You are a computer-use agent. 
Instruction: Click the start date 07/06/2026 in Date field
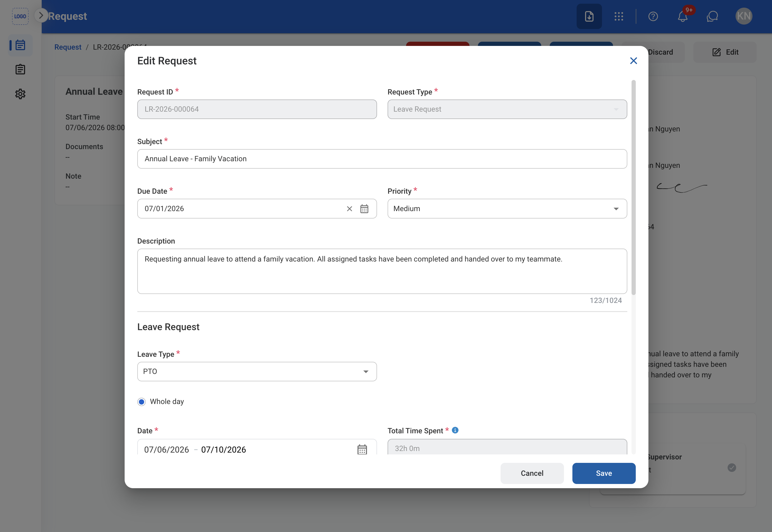[x=166, y=450]
